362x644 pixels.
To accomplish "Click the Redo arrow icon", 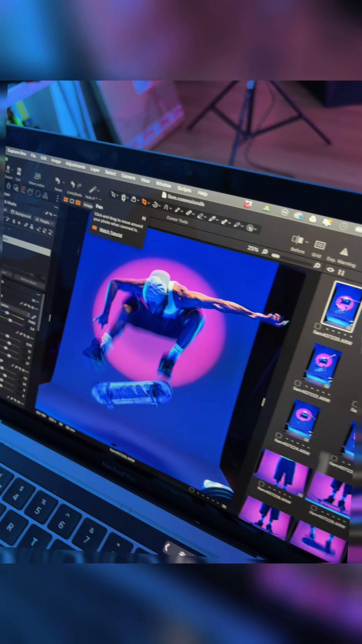I will click(x=79, y=185).
